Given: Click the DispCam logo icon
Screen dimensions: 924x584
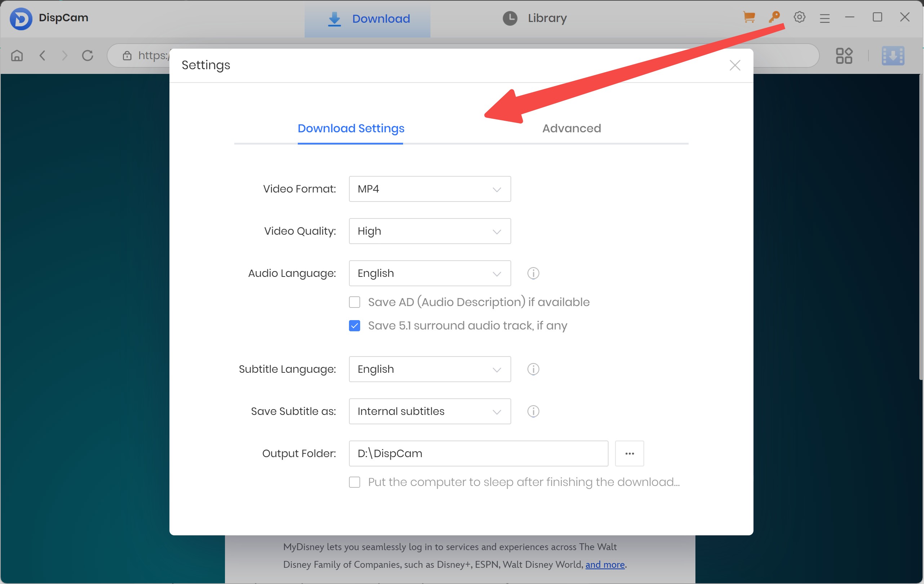Looking at the screenshot, I should 21,18.
